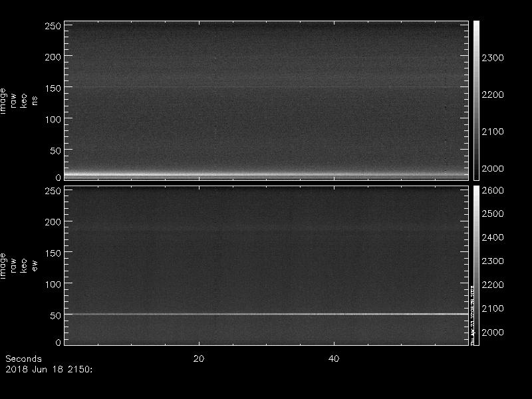The image size is (532, 399).
Task: Click the 50 label on ns plot
Action: (55, 151)
